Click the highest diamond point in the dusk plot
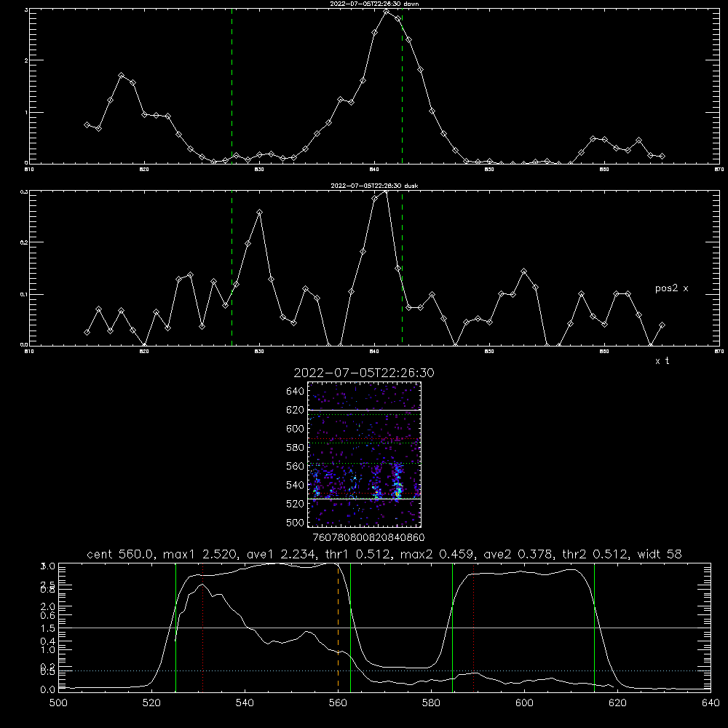The width and height of the screenshot is (728, 728). (x=387, y=191)
